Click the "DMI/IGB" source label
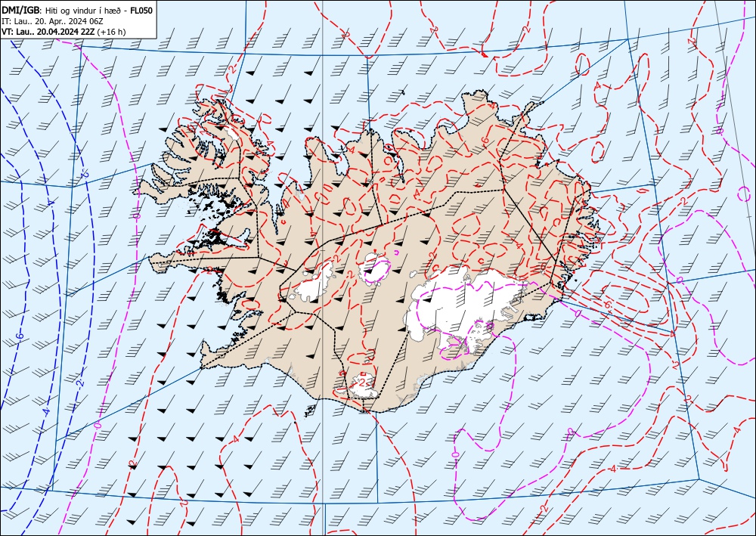 (21, 10)
